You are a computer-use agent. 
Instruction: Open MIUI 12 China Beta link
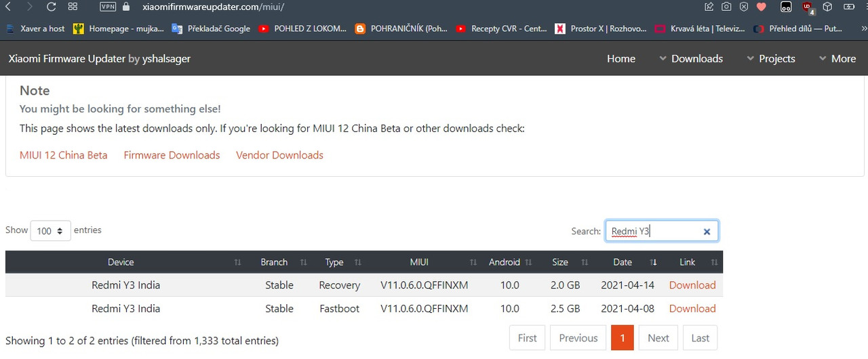pos(63,155)
